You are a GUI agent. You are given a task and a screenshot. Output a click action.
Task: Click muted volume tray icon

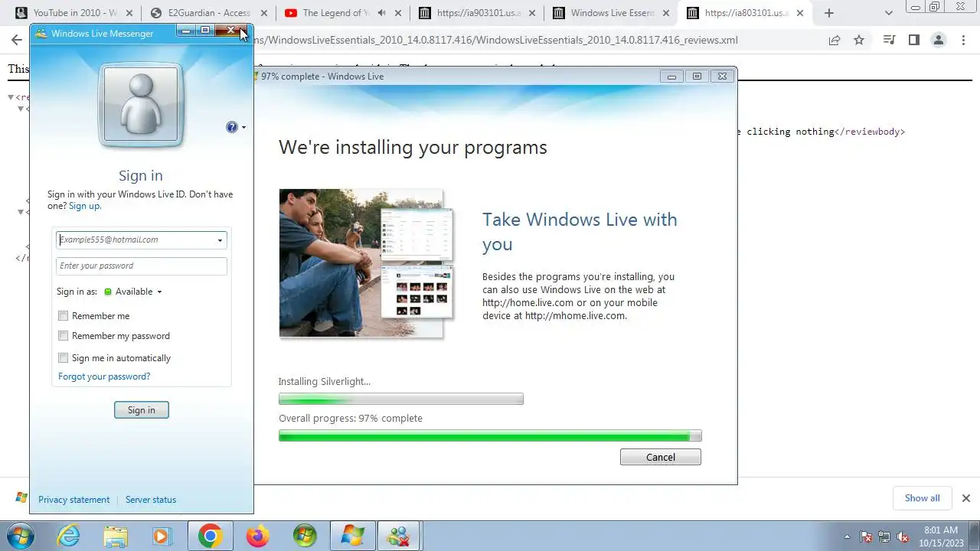coord(903,536)
